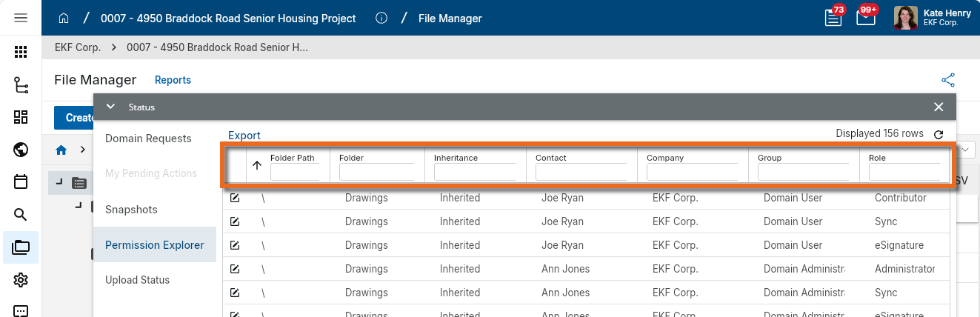The height and width of the screenshot is (317, 980).
Task: Click the search icon in sidebar
Action: click(x=21, y=215)
